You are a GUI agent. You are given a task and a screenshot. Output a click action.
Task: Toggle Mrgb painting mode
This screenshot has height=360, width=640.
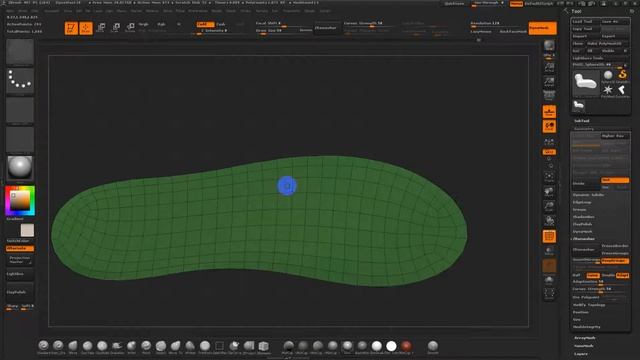(143, 24)
